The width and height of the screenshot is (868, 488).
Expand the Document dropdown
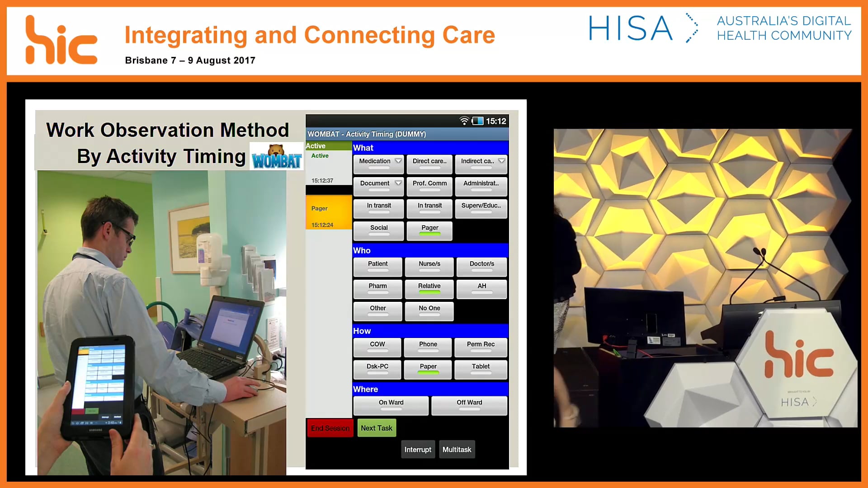pos(398,183)
